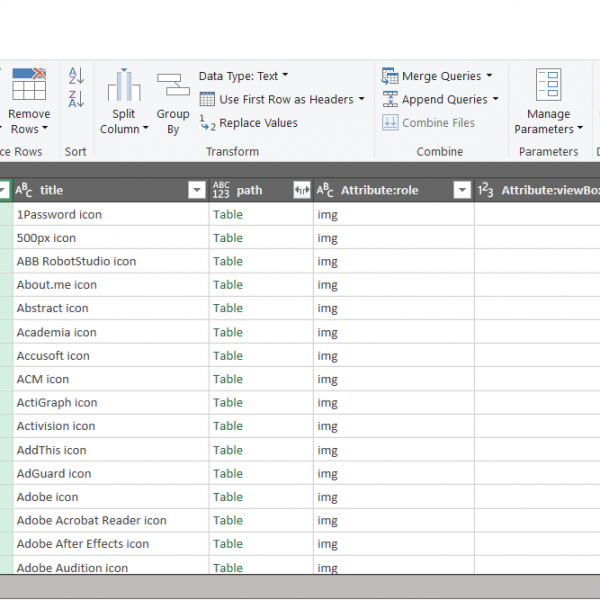Sort ascending with the A-Z icon
Screen dimensions: 600x600
coord(76,75)
